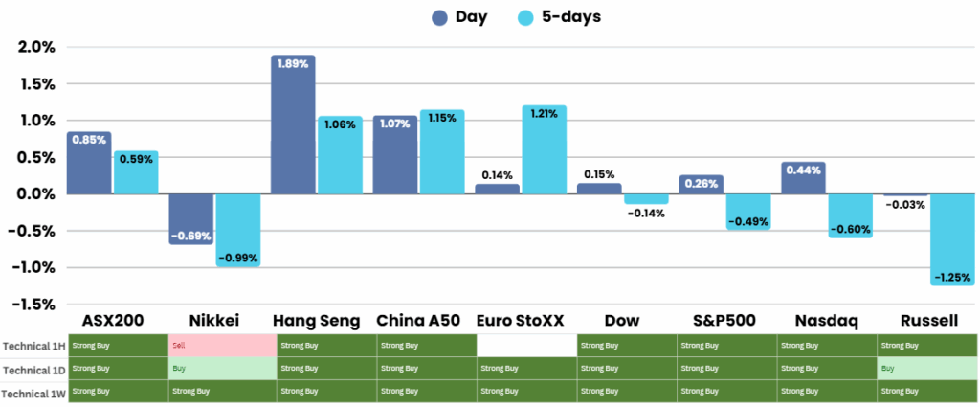The image size is (980, 407).
Task: Select the ASX200 0.85% Day bar
Action: point(89,163)
